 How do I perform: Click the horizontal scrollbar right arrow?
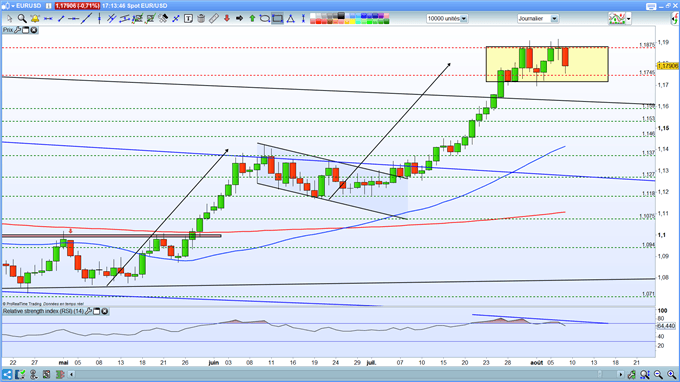[x=620, y=374]
